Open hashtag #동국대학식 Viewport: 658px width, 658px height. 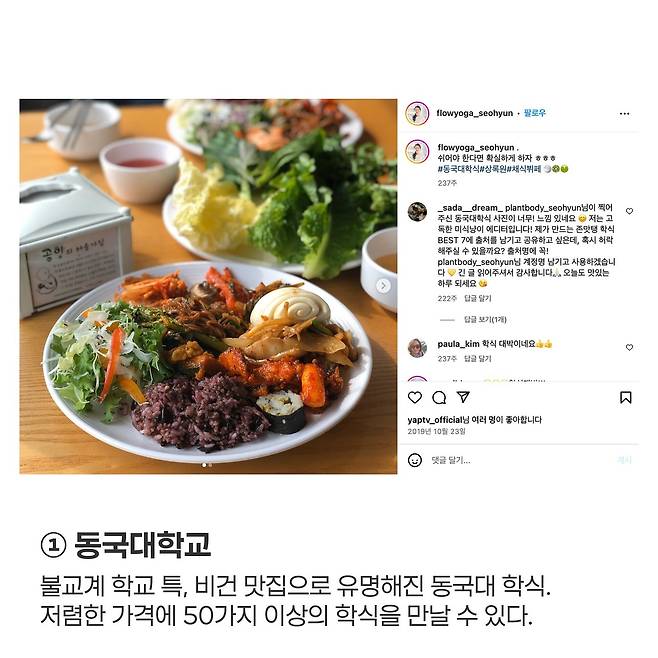(x=458, y=169)
